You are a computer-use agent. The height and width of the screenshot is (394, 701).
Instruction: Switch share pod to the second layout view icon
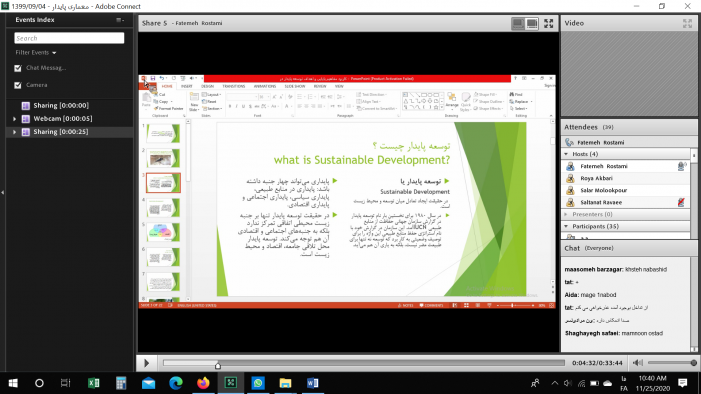tap(532, 23)
